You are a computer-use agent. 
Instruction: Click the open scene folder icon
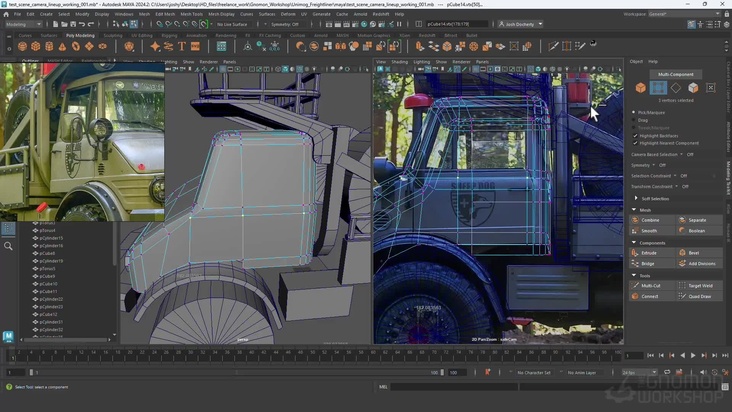coord(64,24)
